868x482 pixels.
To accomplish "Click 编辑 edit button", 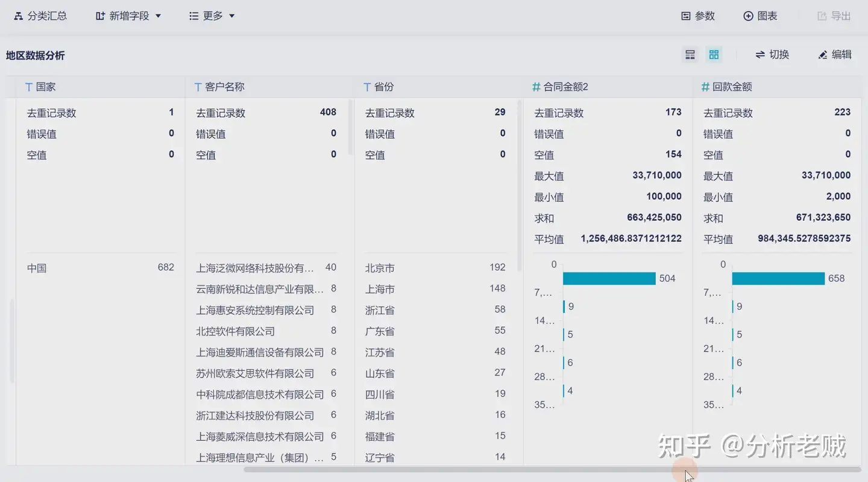I will click(x=835, y=55).
